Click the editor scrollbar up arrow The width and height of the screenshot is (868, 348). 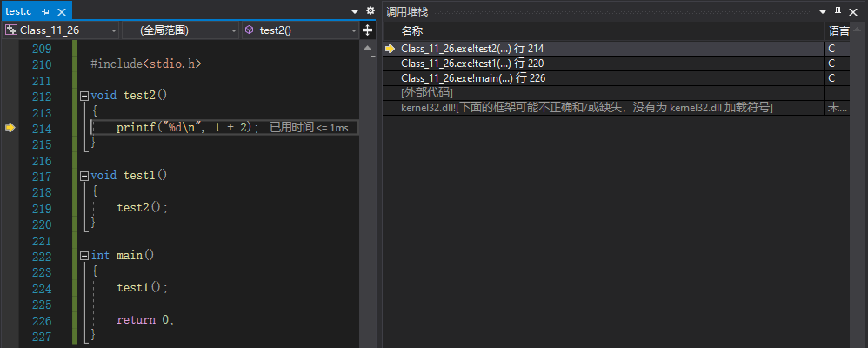coord(367,48)
